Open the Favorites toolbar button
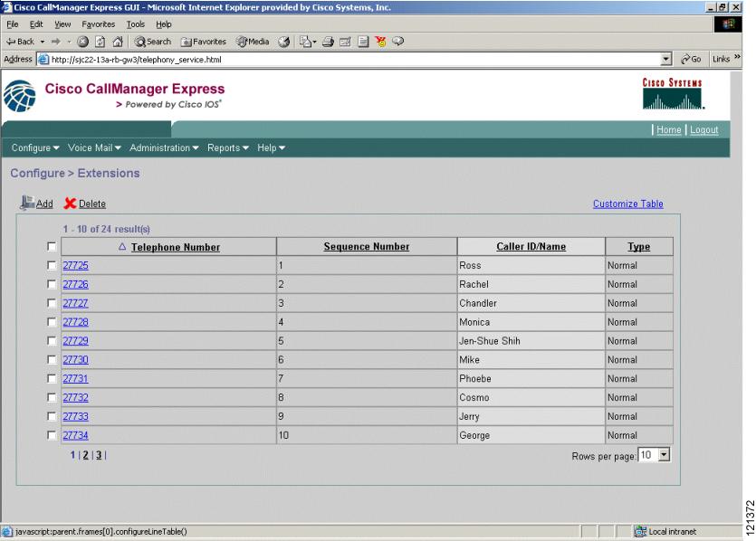 (x=204, y=42)
